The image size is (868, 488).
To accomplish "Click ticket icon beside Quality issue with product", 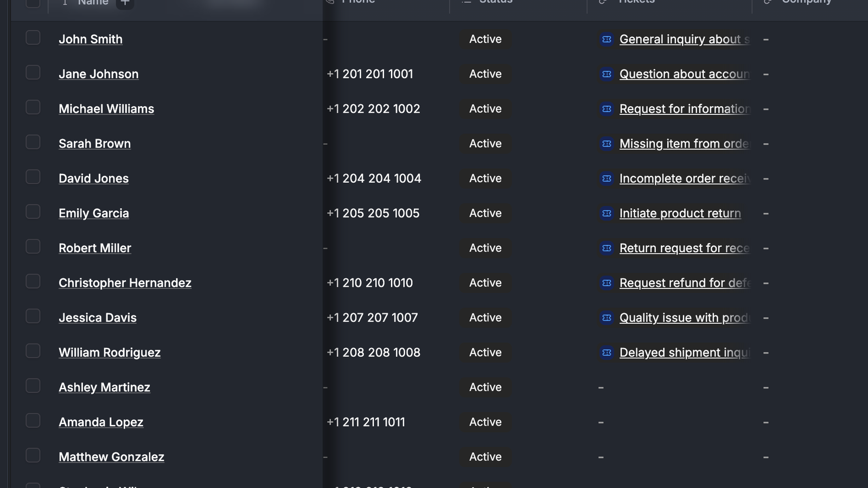I will 607,318.
